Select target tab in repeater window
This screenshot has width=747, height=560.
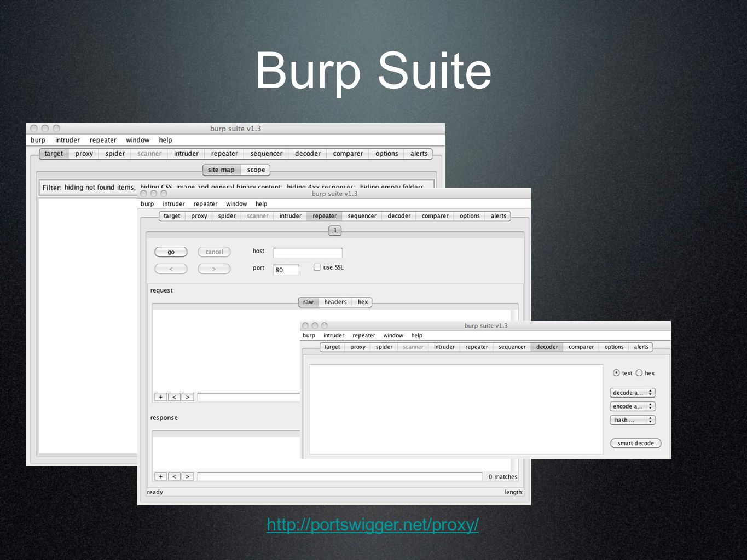[172, 216]
